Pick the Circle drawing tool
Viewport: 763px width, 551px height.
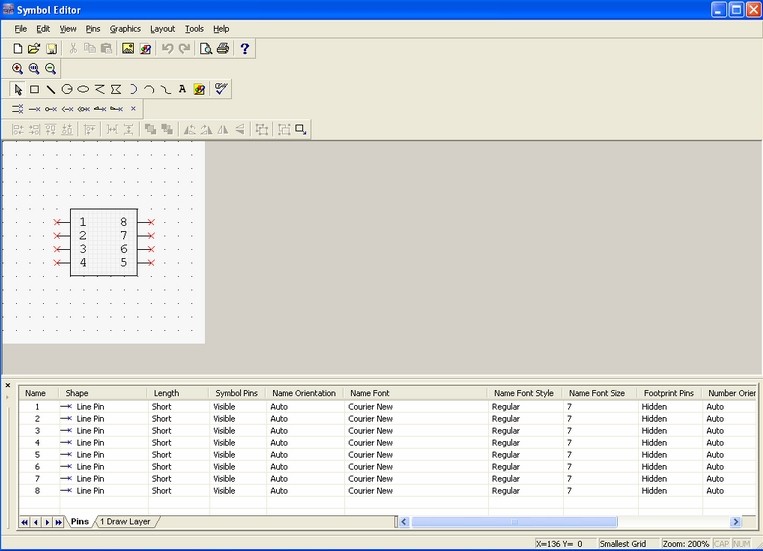point(67,90)
